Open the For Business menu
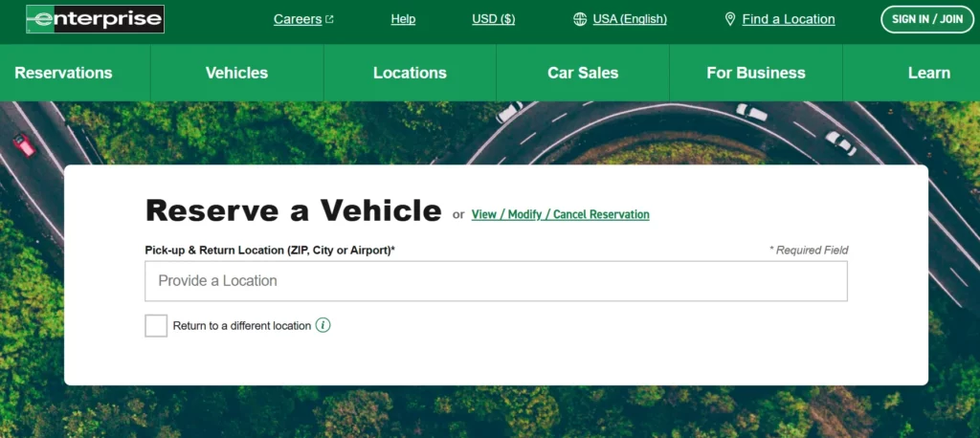The height and width of the screenshot is (438, 980). click(756, 73)
